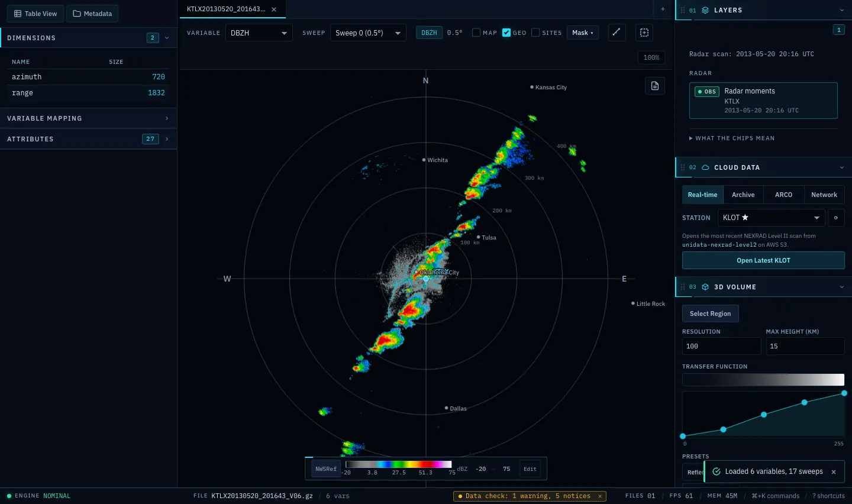Screen dimensions: 852x504
Task: Enable the SITES checkbox
Action: point(535,33)
